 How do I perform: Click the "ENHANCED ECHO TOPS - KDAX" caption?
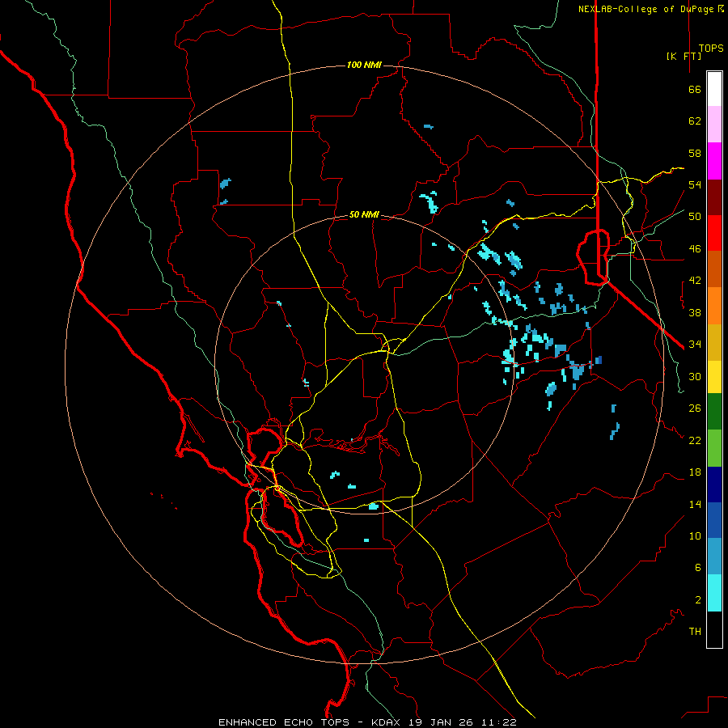coord(309,722)
